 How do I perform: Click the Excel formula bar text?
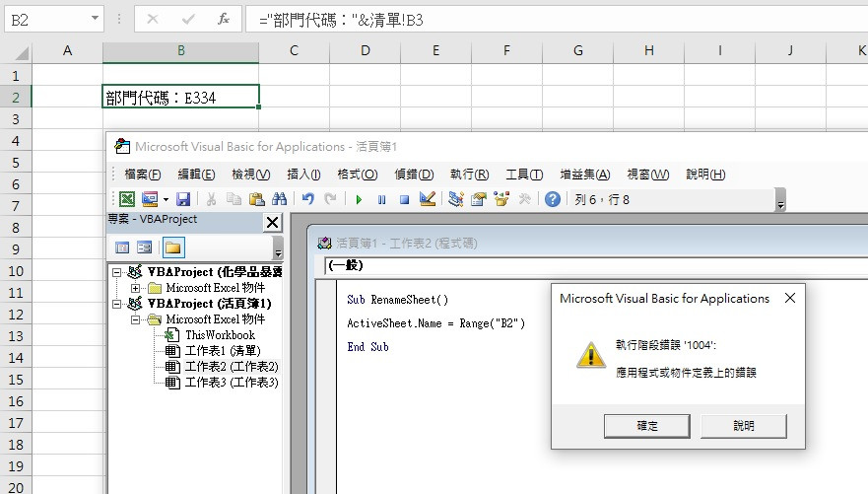[341, 21]
